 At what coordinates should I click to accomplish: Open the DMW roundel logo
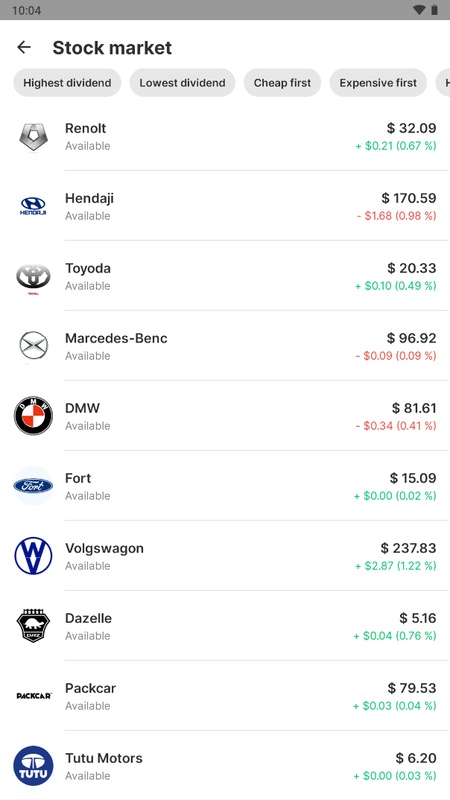coord(33,416)
